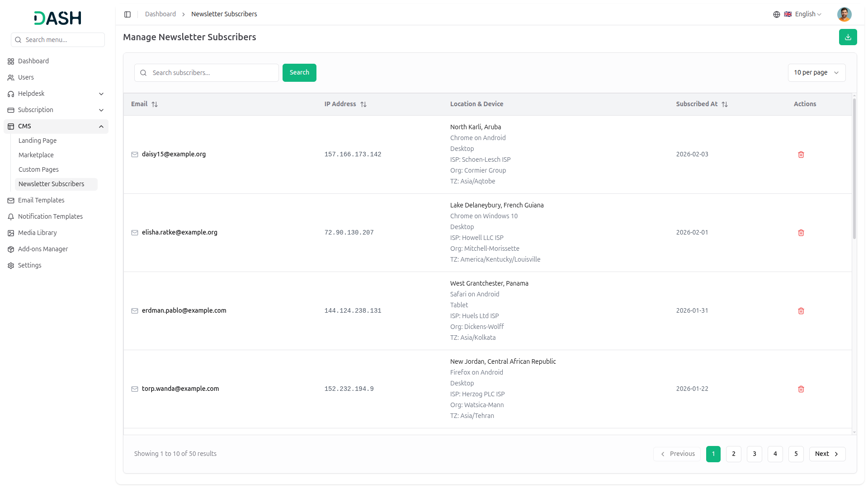Sort by Subscribed At column
The image size is (868, 488).
724,104
